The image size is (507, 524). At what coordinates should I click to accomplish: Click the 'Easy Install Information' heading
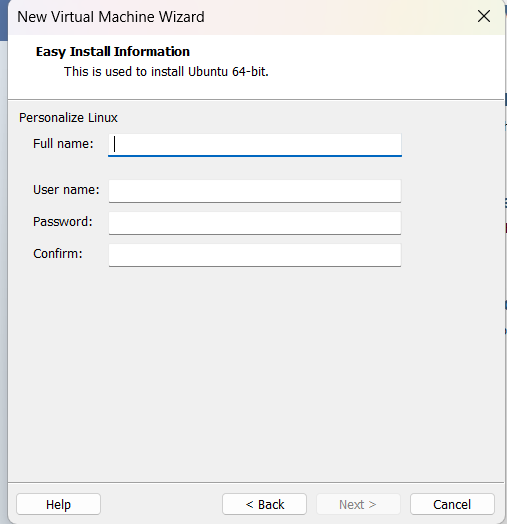[113, 51]
